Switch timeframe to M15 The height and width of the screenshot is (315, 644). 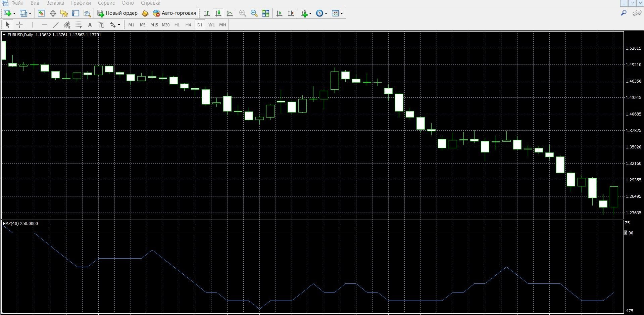[x=154, y=25]
